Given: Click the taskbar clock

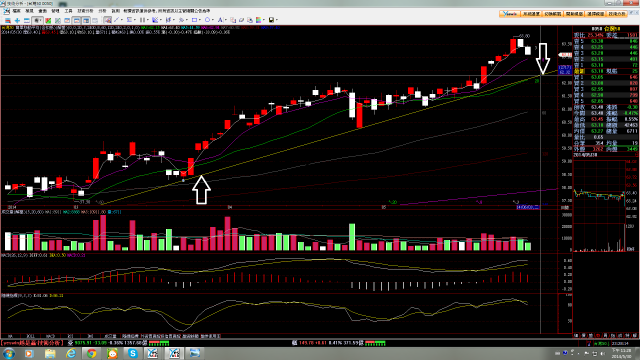Looking at the screenshot, I should pos(621,353).
